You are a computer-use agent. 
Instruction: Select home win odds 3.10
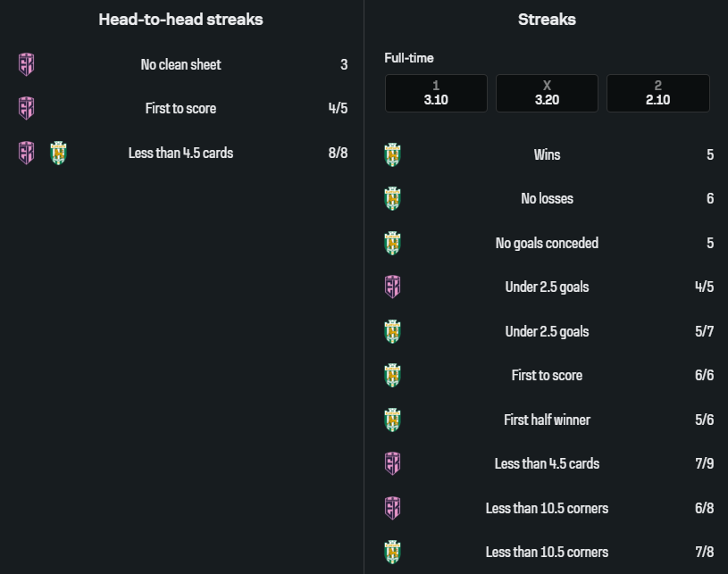point(436,93)
